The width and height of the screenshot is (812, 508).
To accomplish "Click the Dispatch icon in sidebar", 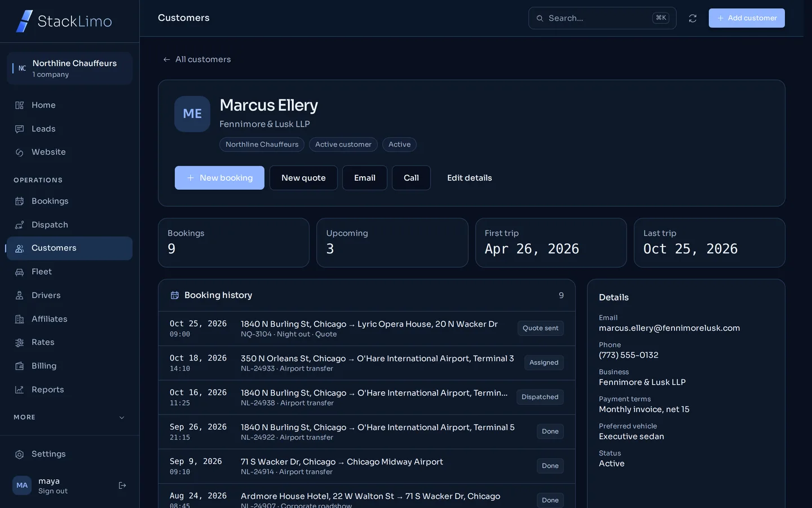I will point(19,225).
